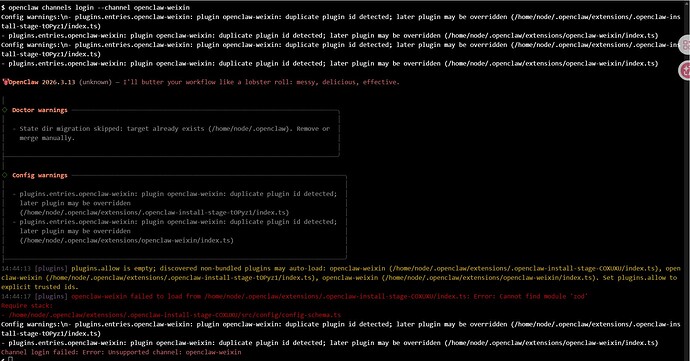This screenshot has height=361, width=690.
Task: Click first 'Config warnings:' line at top of output
Action: coord(341,22)
